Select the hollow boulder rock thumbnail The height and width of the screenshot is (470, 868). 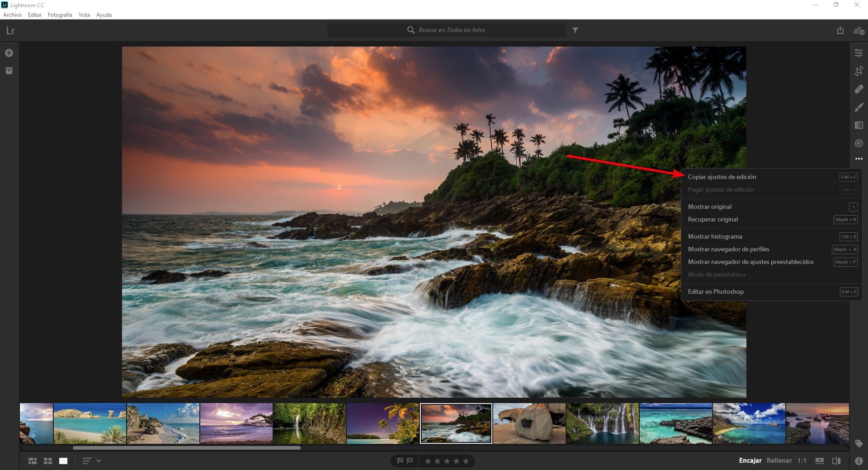click(x=529, y=423)
